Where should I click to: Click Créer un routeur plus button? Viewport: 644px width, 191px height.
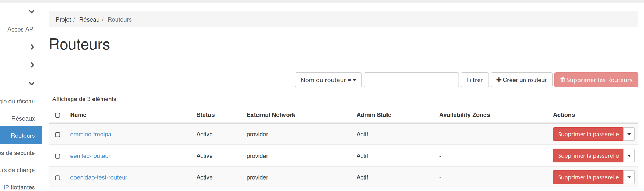tap(521, 80)
